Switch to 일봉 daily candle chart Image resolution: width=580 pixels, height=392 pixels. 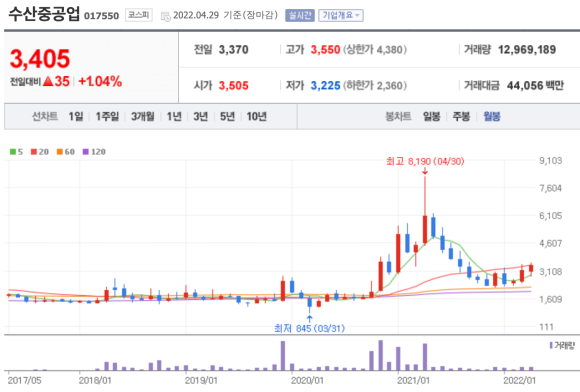pyautogui.click(x=432, y=116)
